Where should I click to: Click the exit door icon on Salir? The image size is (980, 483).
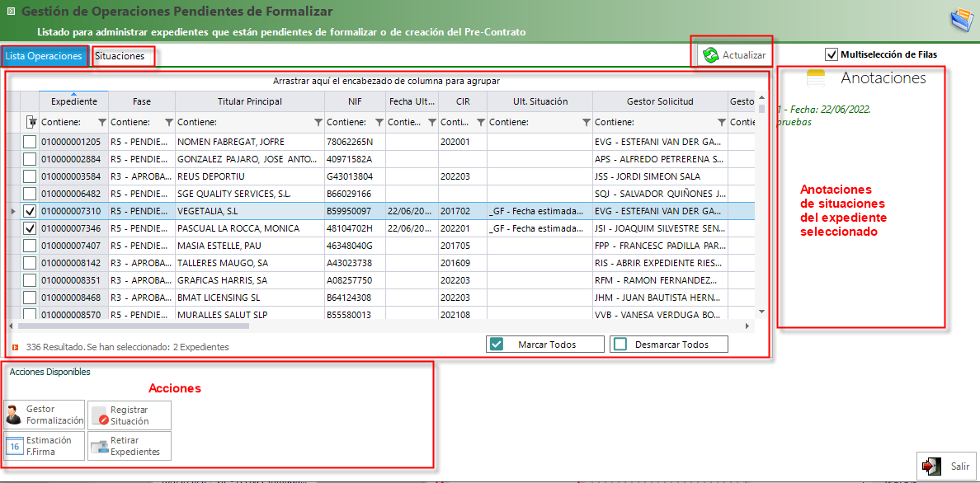click(932, 467)
